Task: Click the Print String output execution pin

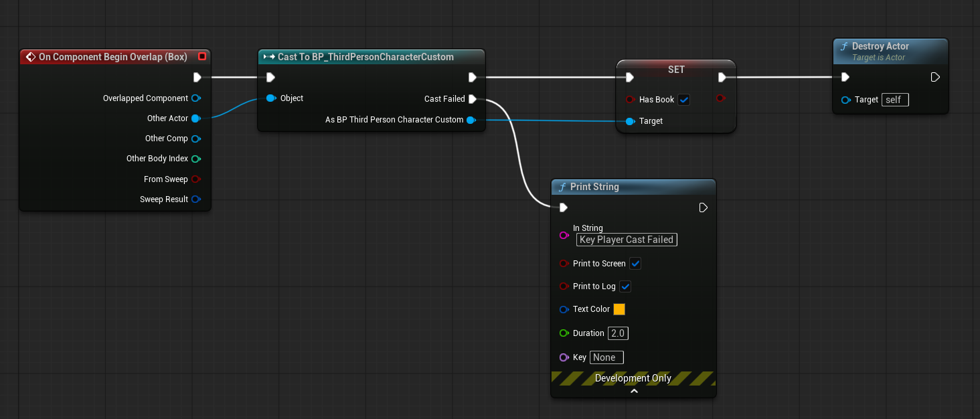Action: click(x=704, y=207)
